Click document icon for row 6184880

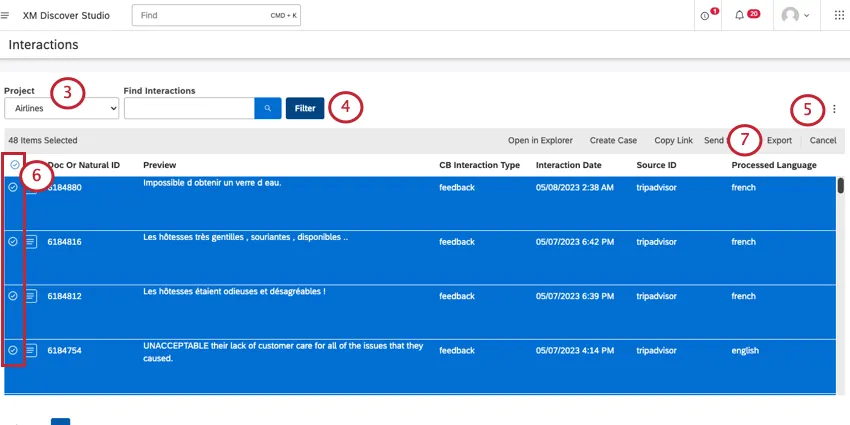click(x=31, y=187)
